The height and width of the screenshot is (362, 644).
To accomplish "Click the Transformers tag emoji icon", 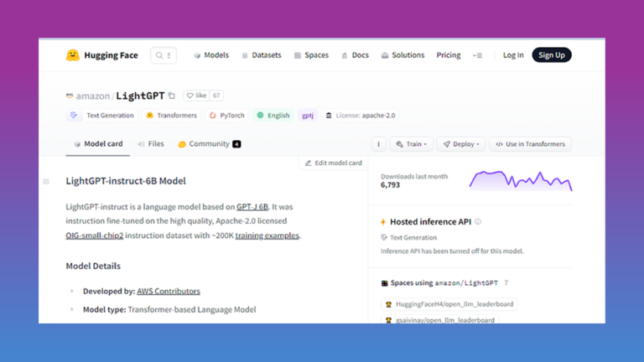I will point(150,116).
